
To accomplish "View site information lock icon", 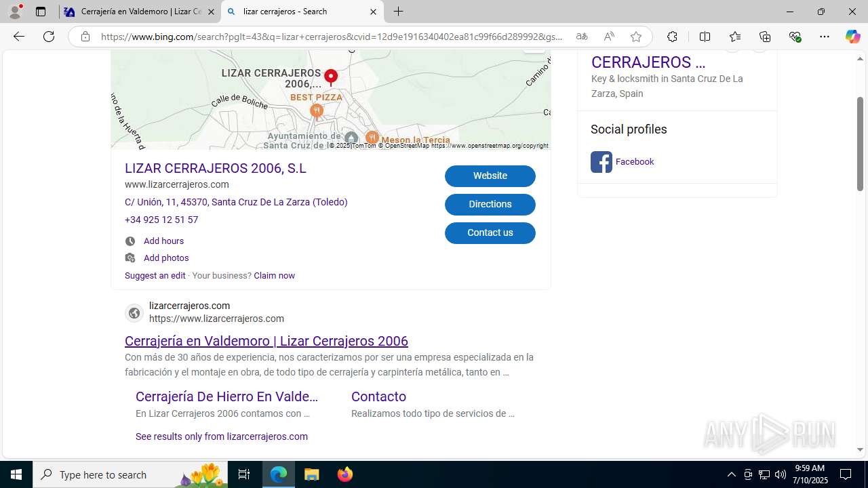I will pos(85,37).
